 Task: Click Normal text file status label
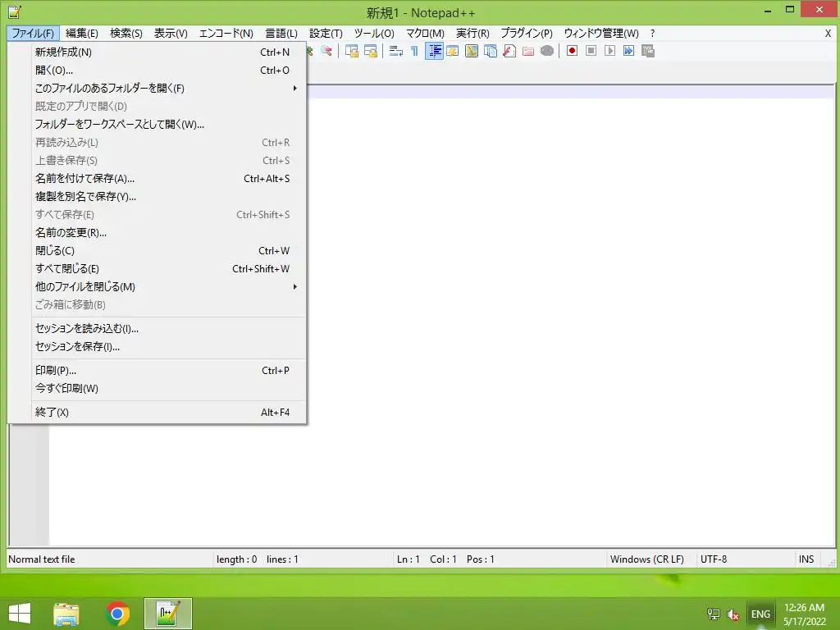[x=42, y=559]
